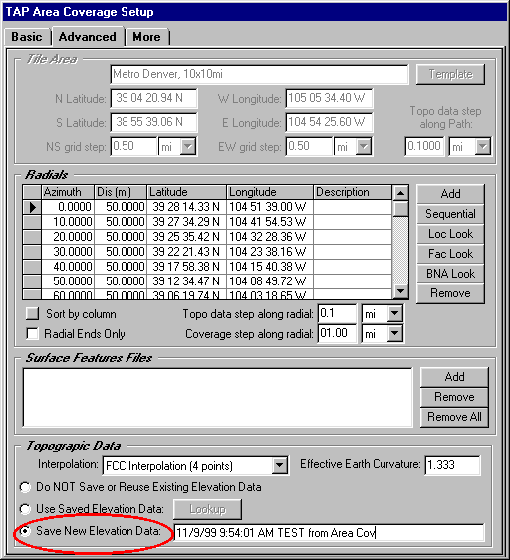Toggle the Sort by column checkbox

[32, 314]
